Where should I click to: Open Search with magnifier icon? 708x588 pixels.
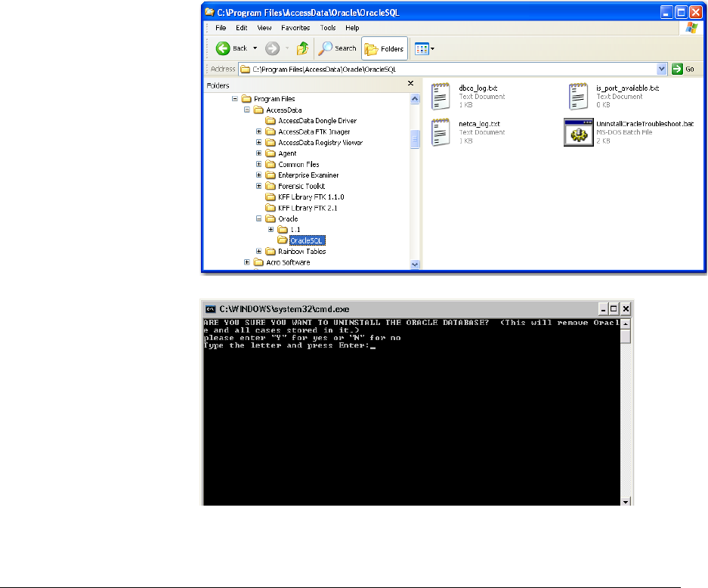337,48
